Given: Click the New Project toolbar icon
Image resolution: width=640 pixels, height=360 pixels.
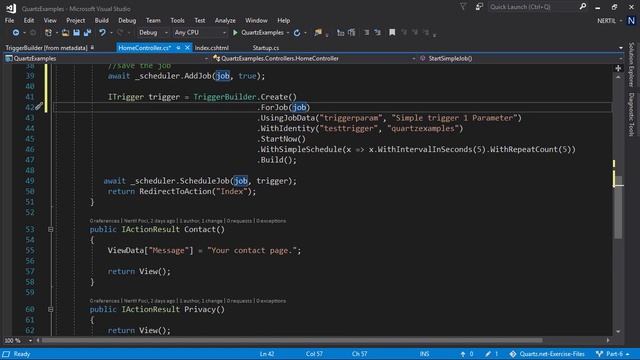Looking at the screenshot, I should pyautogui.click(x=49, y=33).
